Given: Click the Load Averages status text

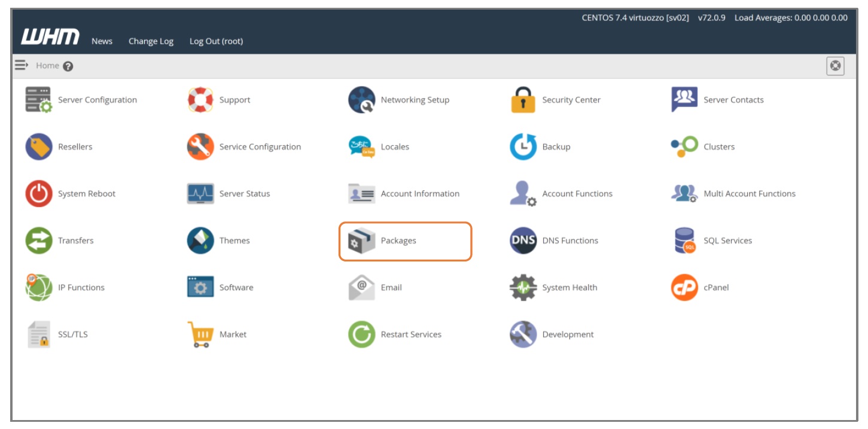Looking at the screenshot, I should pyautogui.click(x=791, y=18).
